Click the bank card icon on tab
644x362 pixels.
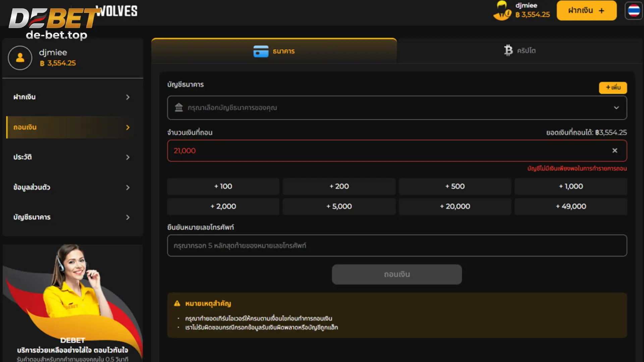tap(261, 51)
